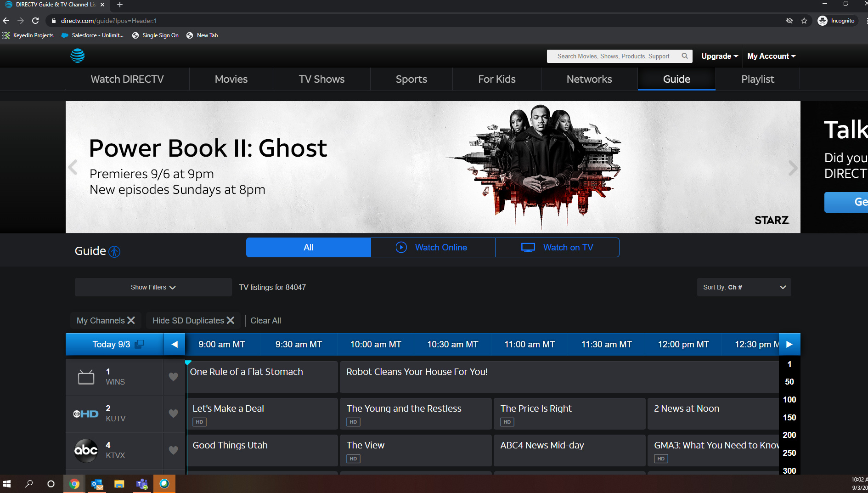Viewport: 868px width, 493px height.
Task: Open the Networks navigation tab
Action: [x=589, y=79]
